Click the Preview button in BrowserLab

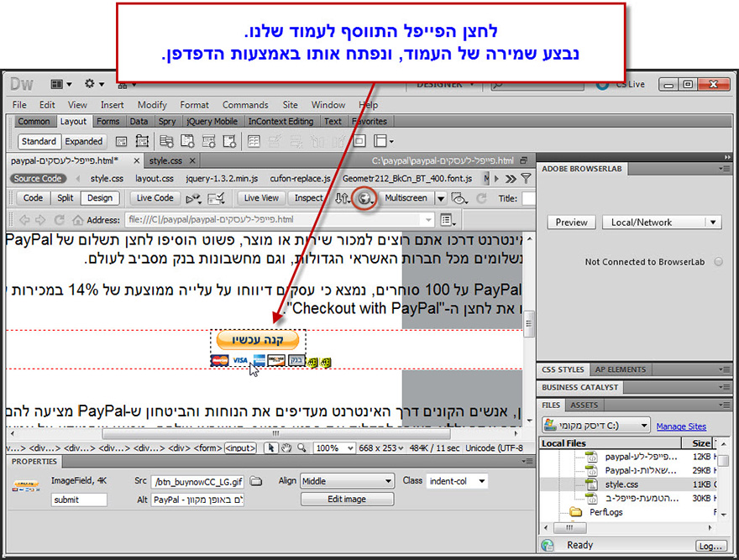tap(571, 222)
